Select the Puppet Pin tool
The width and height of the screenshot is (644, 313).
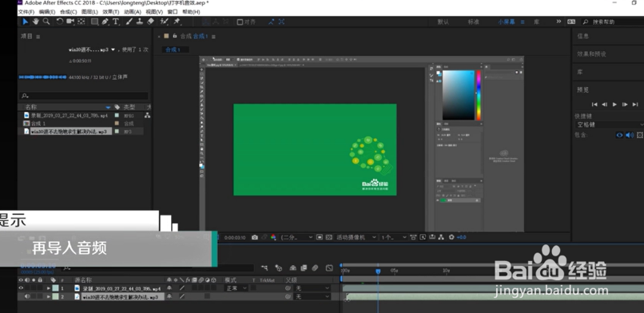click(177, 22)
